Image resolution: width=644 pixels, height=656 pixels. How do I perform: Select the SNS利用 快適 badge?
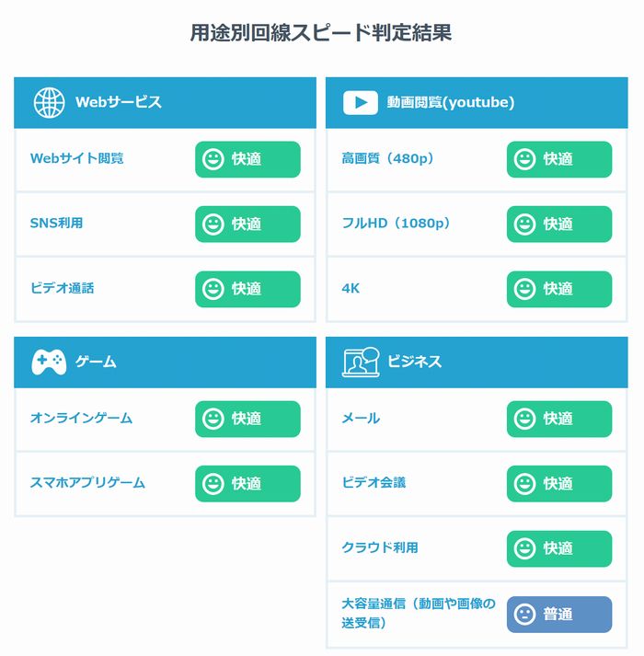pyautogui.click(x=247, y=224)
